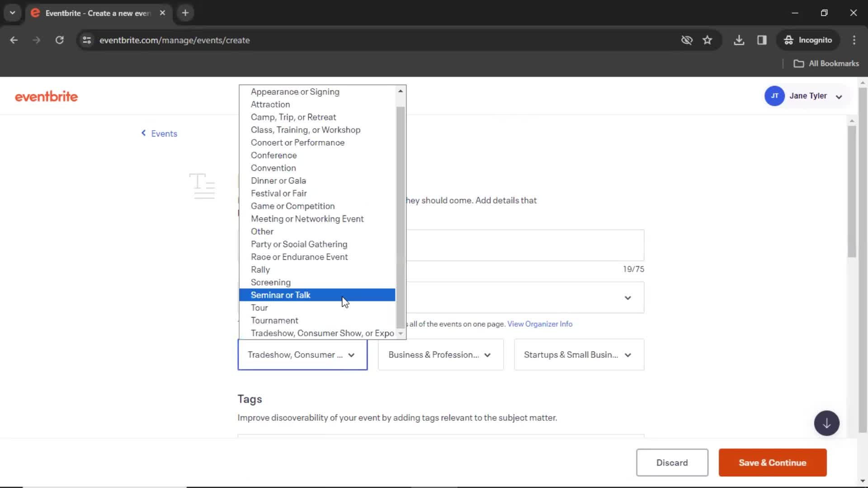Screen dimensions: 868x488
Task: Select Festival or Fair
Action: (317, 193)
